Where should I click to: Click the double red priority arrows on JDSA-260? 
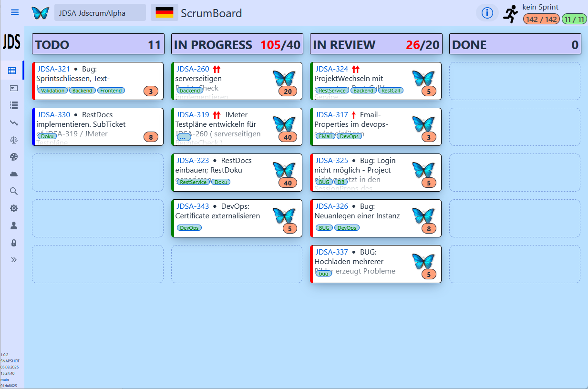click(217, 69)
